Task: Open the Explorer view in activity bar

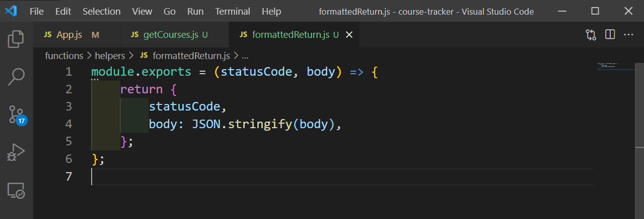Action: click(16, 39)
